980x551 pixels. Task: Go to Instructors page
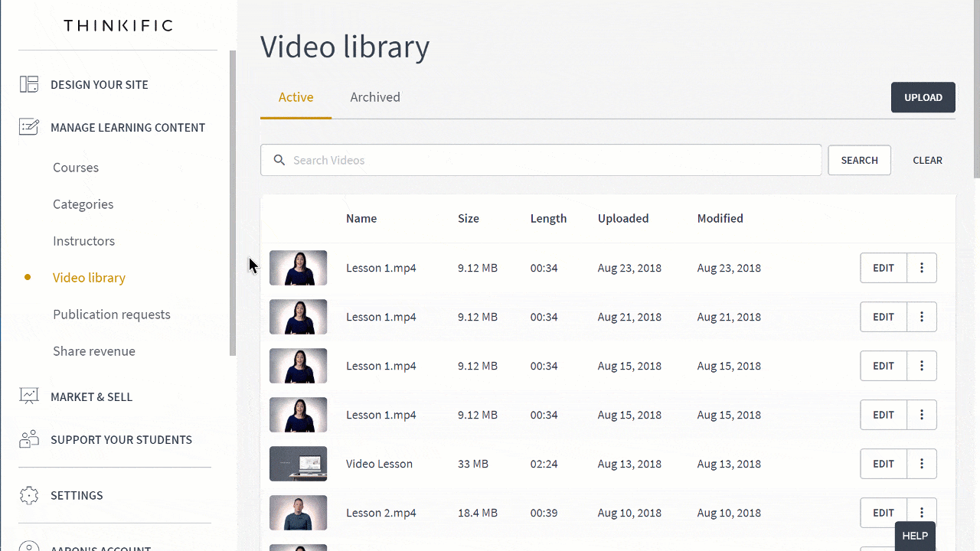tap(83, 241)
